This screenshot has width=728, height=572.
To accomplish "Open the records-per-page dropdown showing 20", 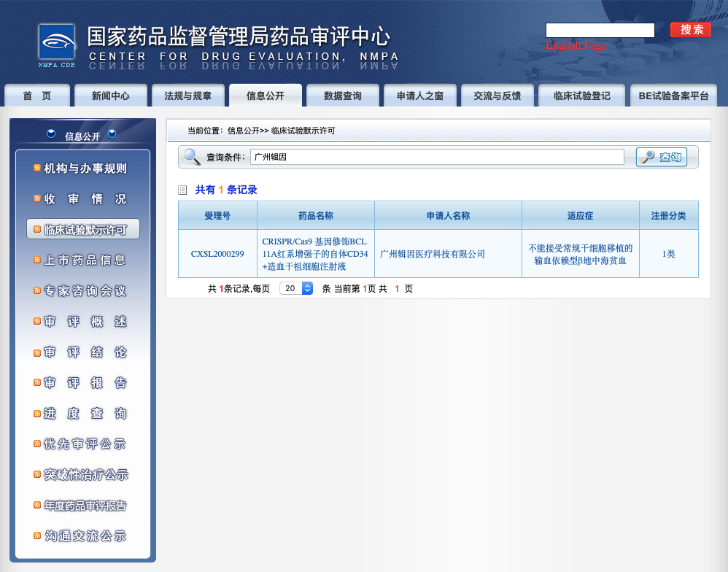I will tap(296, 288).
